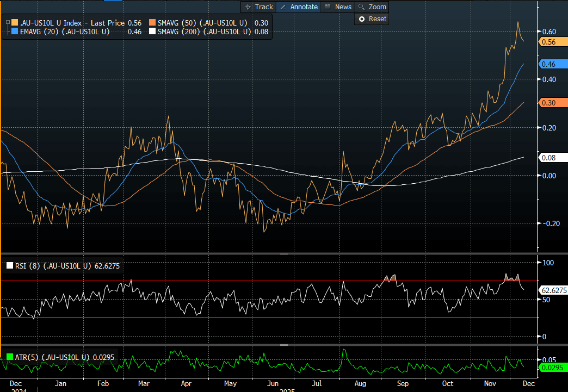The image size is (568, 392).
Task: Click the green 0.0295 ATR axis tag
Action: (x=551, y=368)
